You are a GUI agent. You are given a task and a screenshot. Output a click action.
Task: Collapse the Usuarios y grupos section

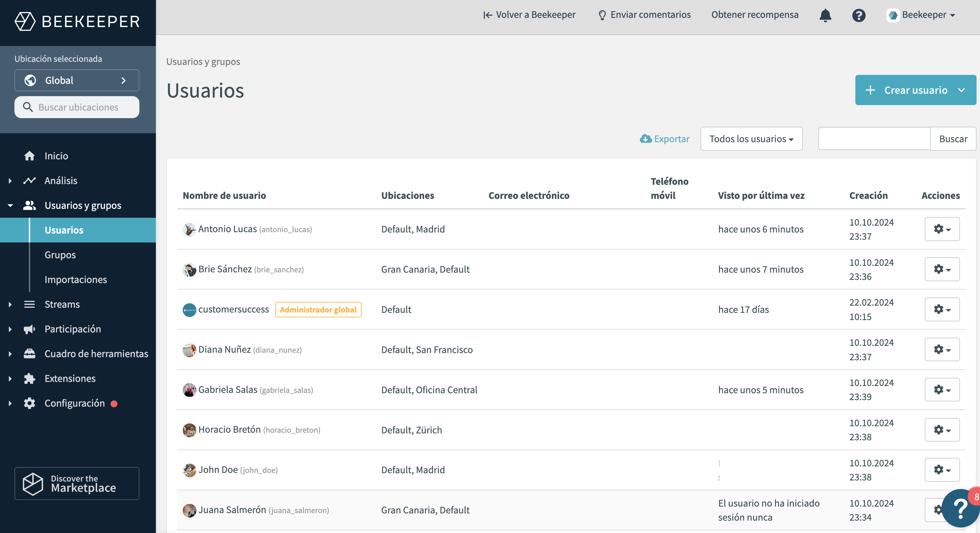click(10, 205)
